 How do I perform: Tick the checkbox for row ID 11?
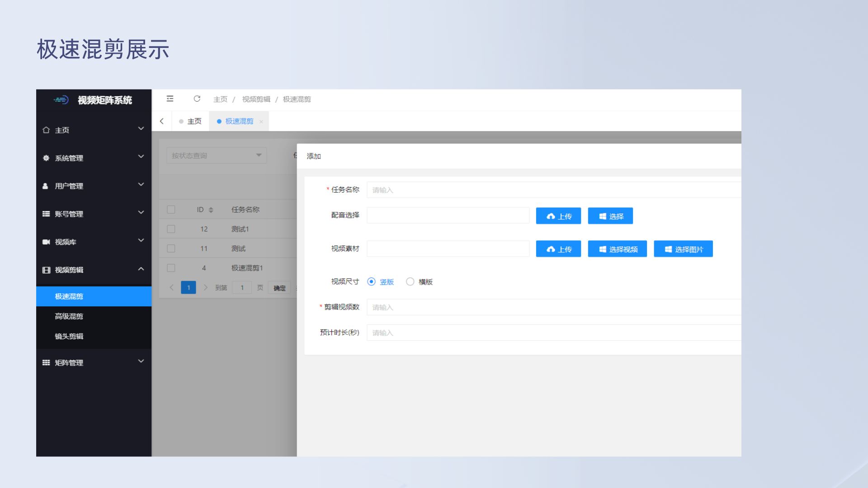(x=171, y=249)
